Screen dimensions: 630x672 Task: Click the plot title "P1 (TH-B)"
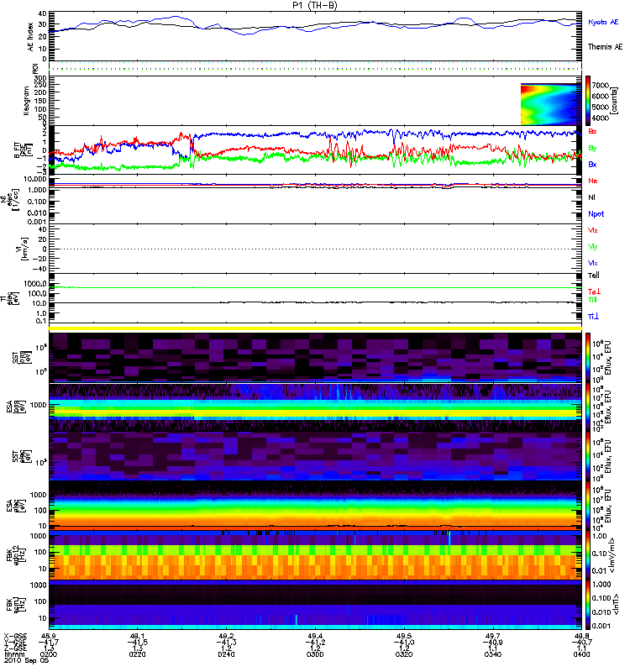tap(315, 5)
